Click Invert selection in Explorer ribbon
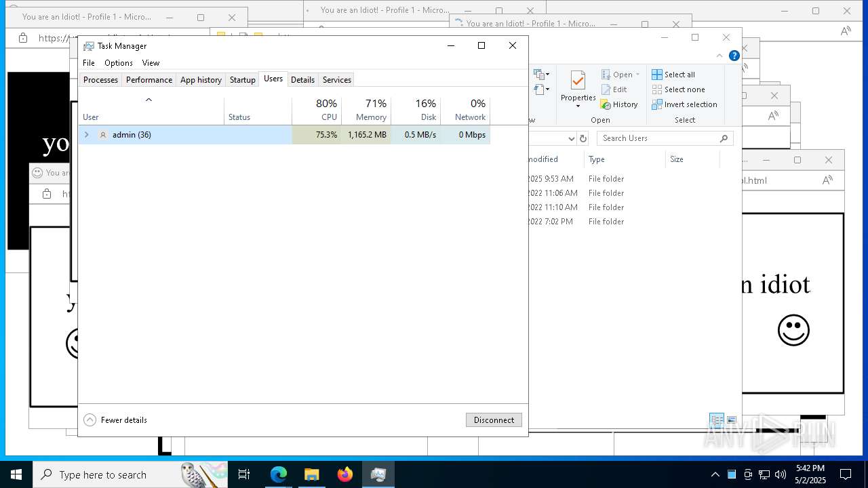 click(x=684, y=104)
